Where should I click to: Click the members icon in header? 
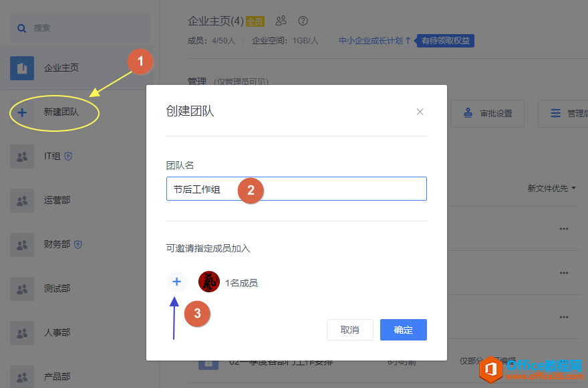[x=281, y=21]
